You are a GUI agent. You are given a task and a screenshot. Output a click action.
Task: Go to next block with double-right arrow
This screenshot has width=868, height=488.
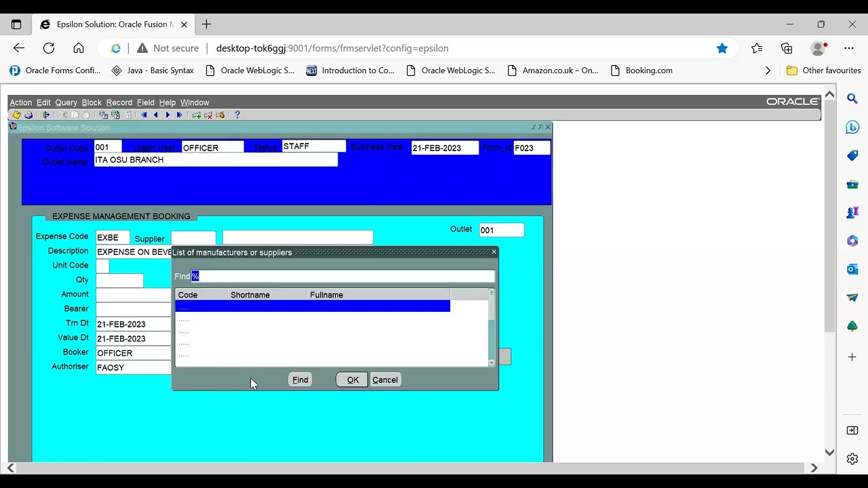coord(180,115)
